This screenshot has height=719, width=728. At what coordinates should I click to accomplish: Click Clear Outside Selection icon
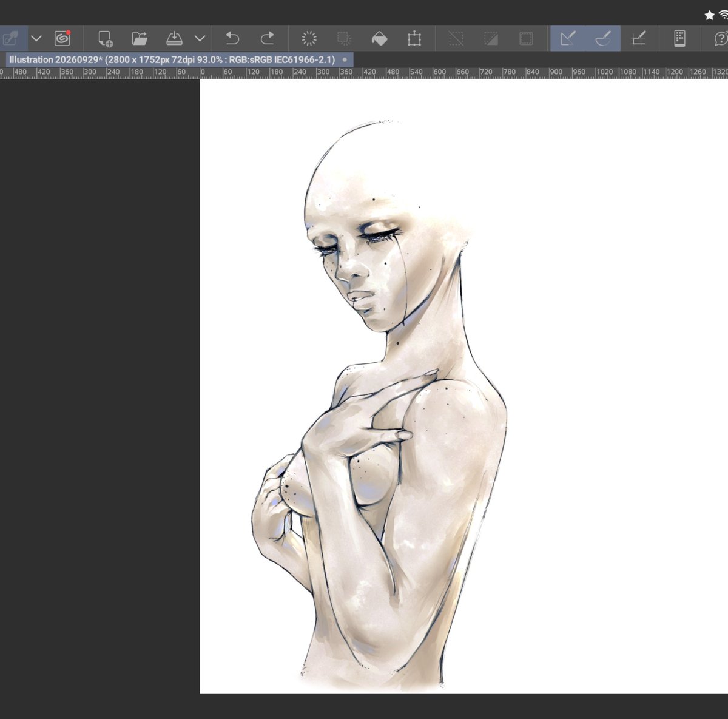coord(344,38)
